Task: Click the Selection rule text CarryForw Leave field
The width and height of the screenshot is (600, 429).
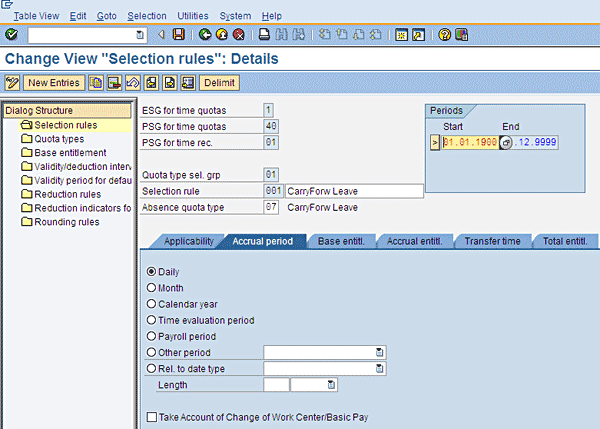Action: point(354,191)
